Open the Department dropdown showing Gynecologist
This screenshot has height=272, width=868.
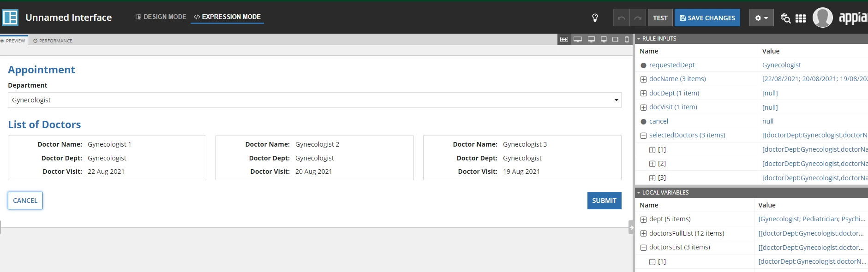(315, 100)
